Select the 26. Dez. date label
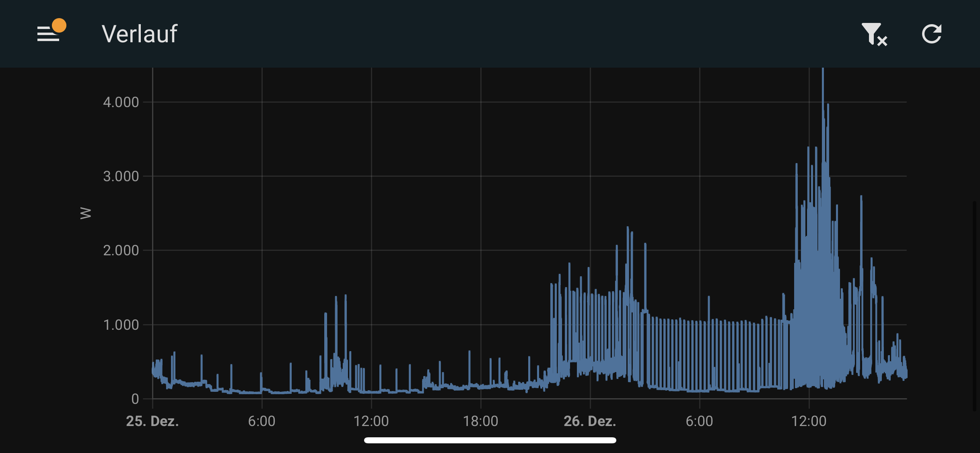The height and width of the screenshot is (453, 980). [590, 421]
